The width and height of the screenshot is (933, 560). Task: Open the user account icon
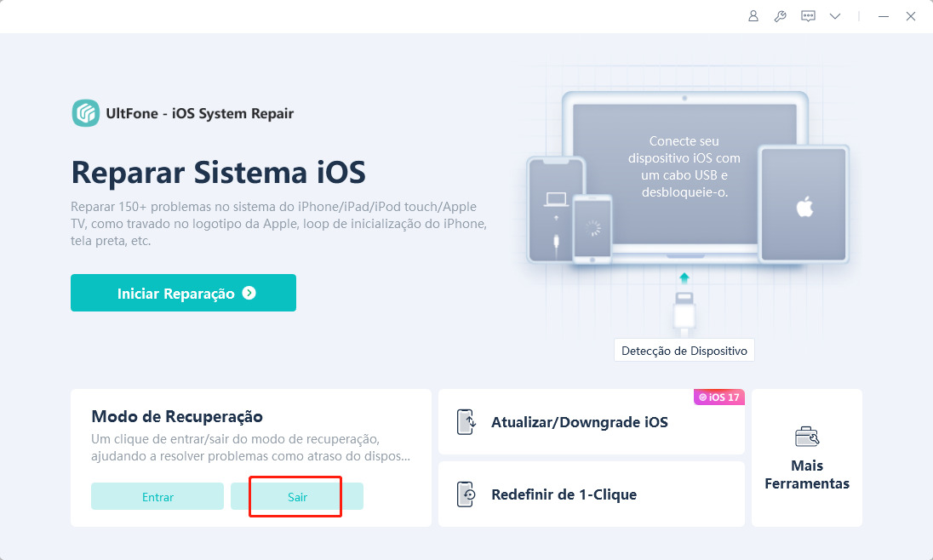pos(753,16)
